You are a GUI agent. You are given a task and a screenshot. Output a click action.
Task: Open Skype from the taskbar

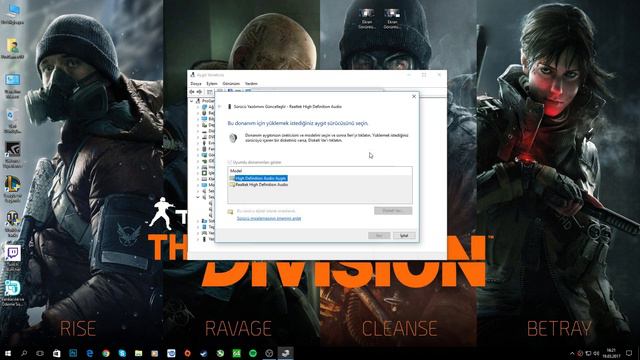tap(122, 353)
